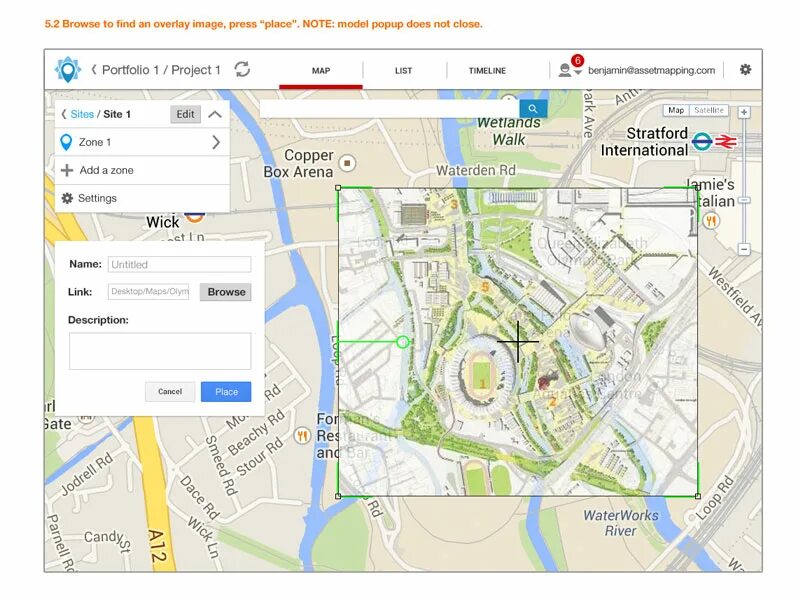Click the Zone 1 pin icon
This screenshot has height=600, width=800.
click(x=66, y=142)
